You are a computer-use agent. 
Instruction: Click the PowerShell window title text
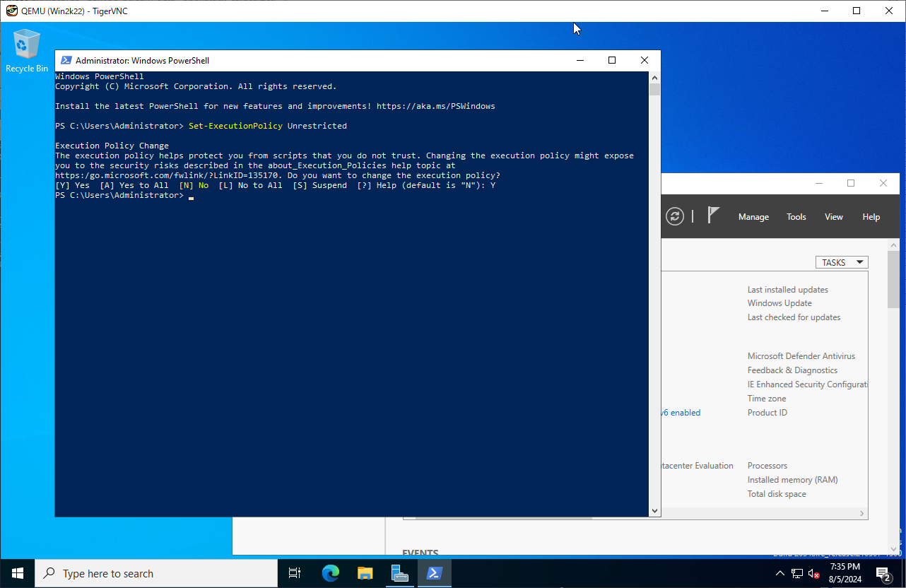click(x=142, y=61)
